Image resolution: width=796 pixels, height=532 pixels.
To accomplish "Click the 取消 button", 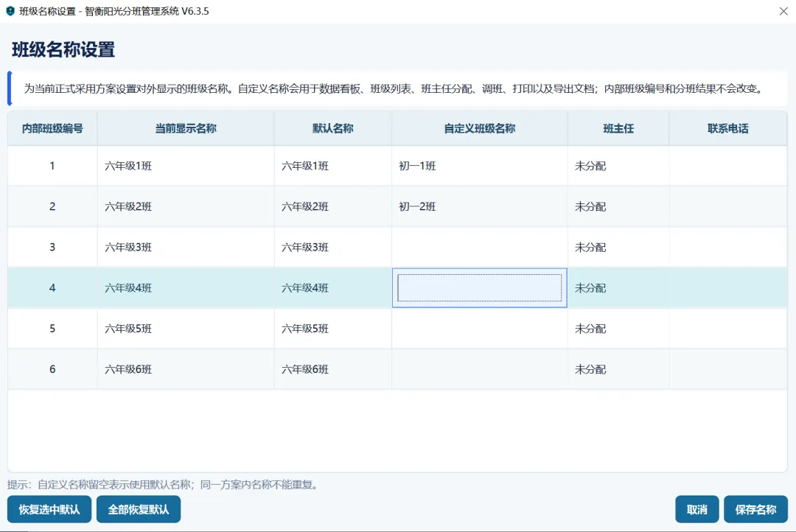I will pyautogui.click(x=697, y=509).
